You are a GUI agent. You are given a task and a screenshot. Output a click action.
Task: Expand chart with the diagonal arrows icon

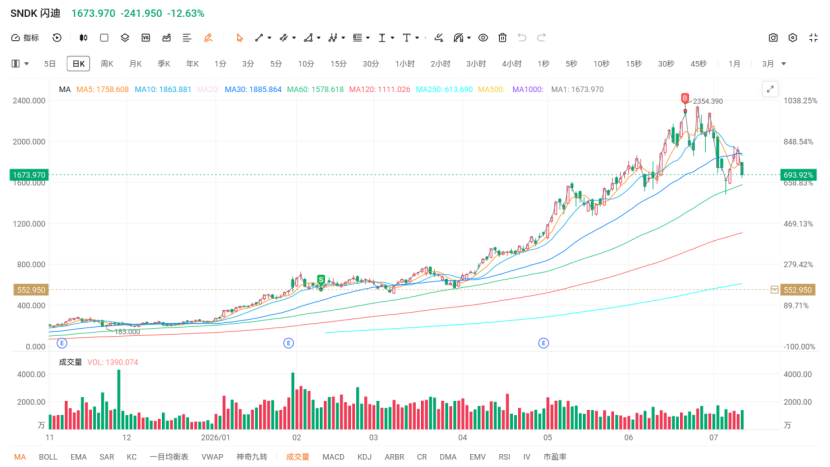coord(770,89)
